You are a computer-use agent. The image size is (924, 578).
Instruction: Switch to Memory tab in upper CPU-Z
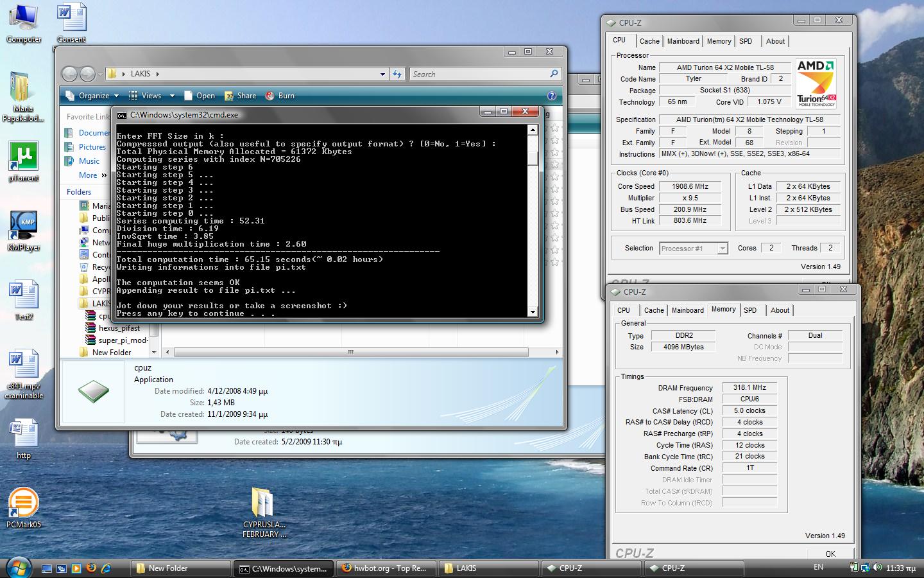(719, 41)
